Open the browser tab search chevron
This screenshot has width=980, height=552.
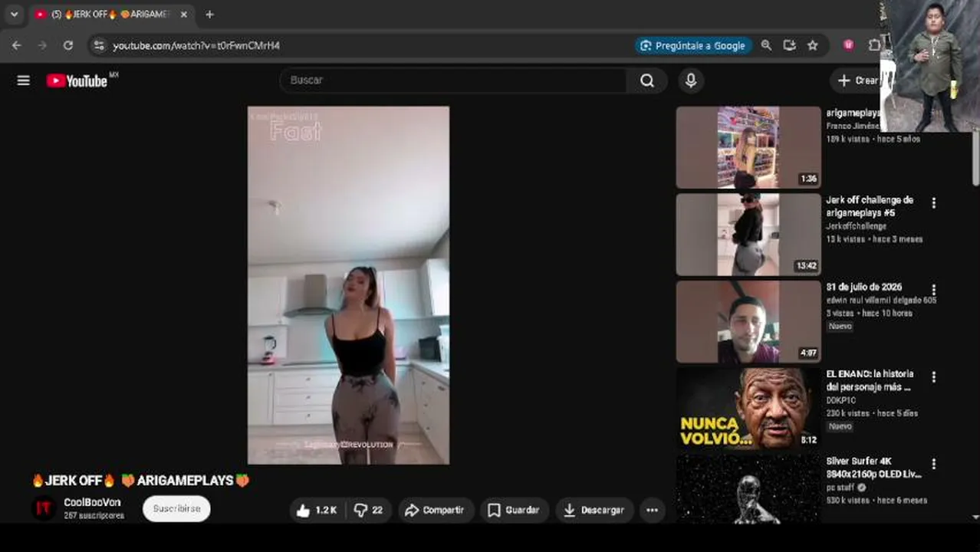14,15
